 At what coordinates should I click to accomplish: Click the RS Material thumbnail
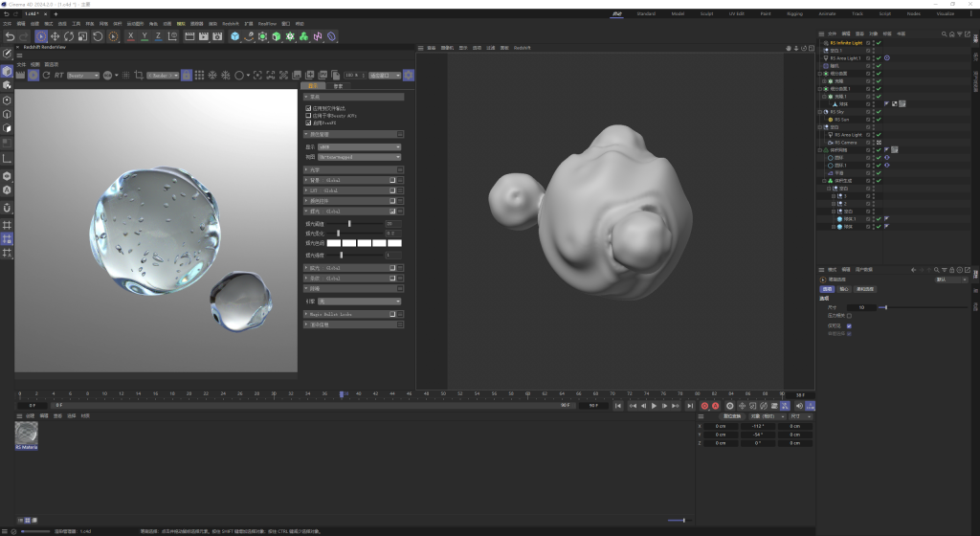tap(26, 433)
